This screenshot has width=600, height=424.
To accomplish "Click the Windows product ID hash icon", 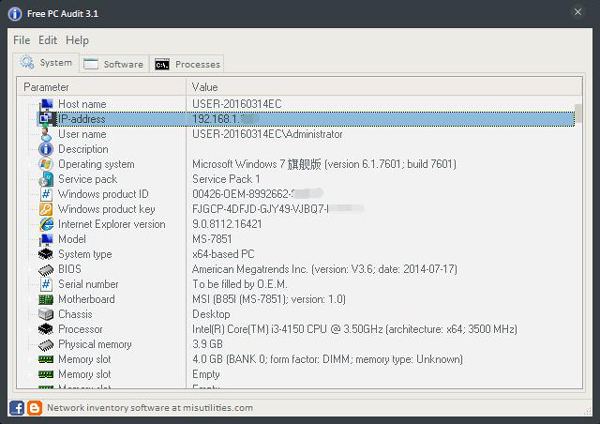I will [46, 194].
